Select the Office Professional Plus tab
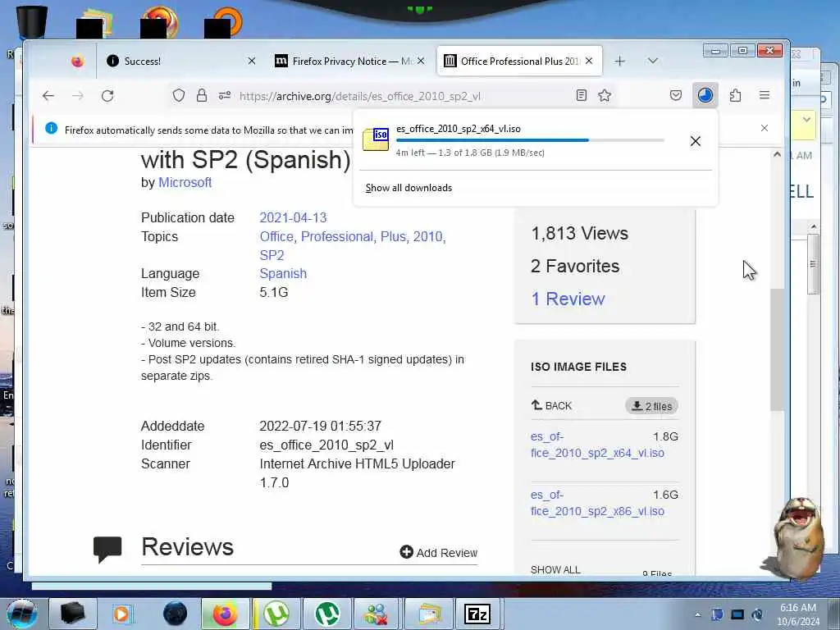Screen dimensions: 840x630 519,61
